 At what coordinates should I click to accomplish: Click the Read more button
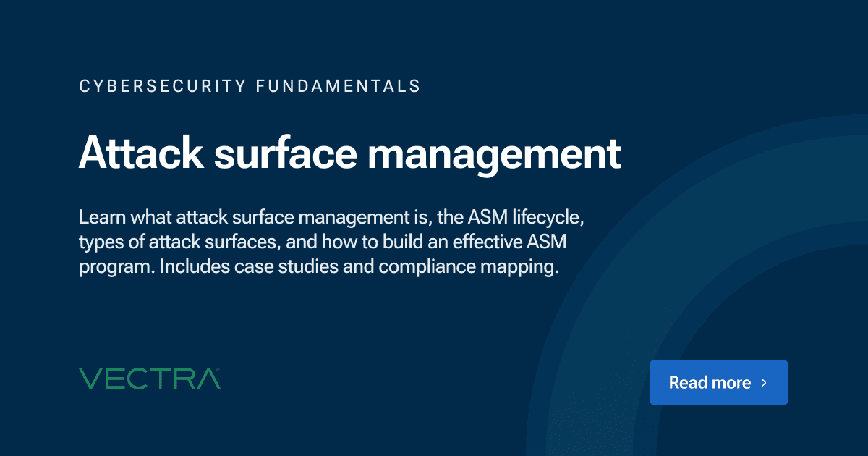(718, 382)
